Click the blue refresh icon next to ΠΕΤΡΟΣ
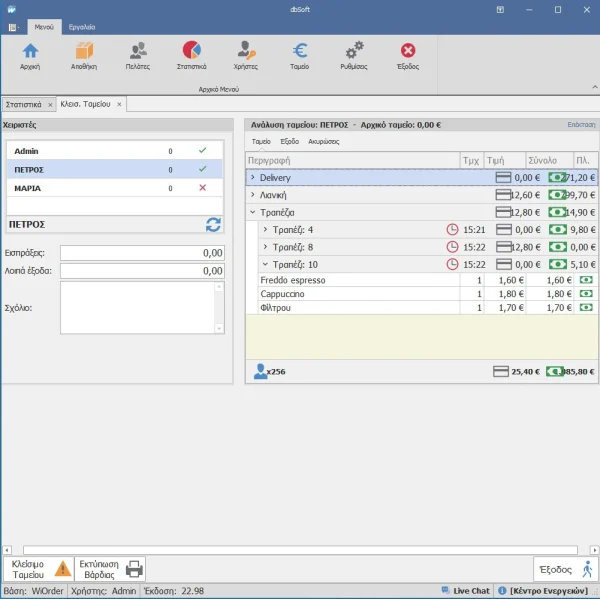Screen dimensions: 600x599 212,225
